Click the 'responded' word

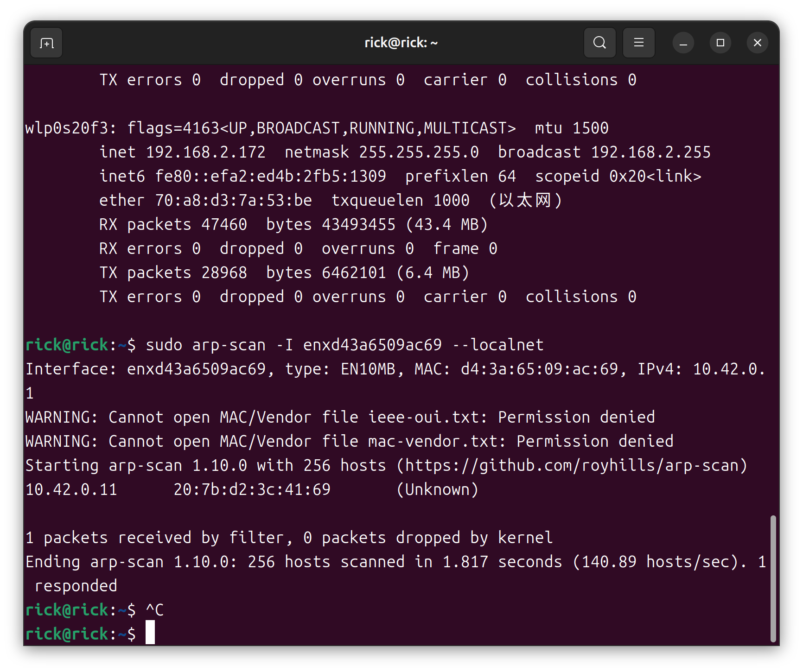tap(76, 586)
